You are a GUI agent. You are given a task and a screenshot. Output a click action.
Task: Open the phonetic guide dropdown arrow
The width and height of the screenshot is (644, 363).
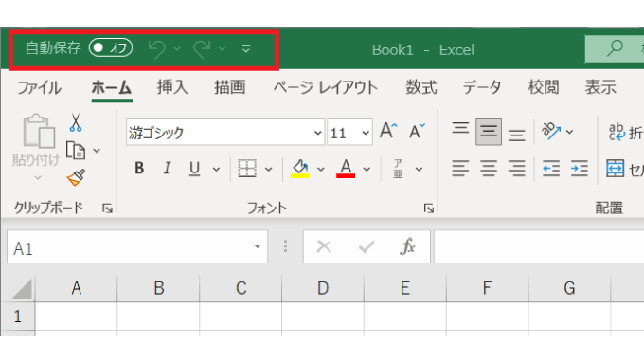click(419, 169)
